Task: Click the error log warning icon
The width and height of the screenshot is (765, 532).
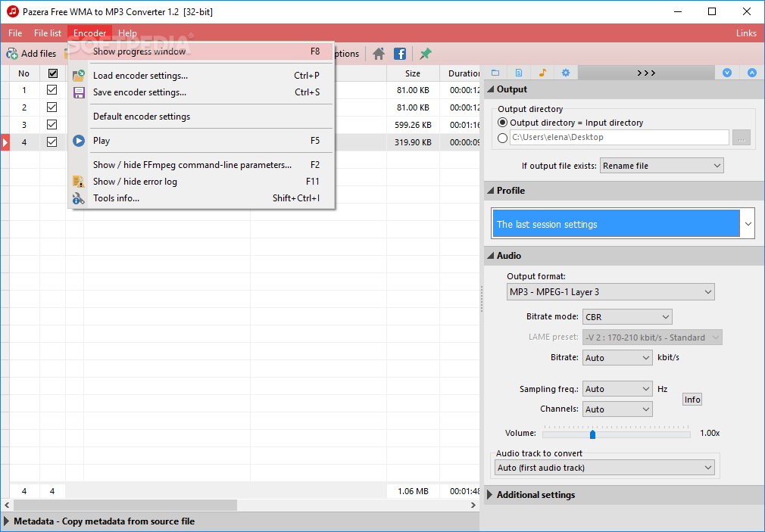Action: coord(79,182)
